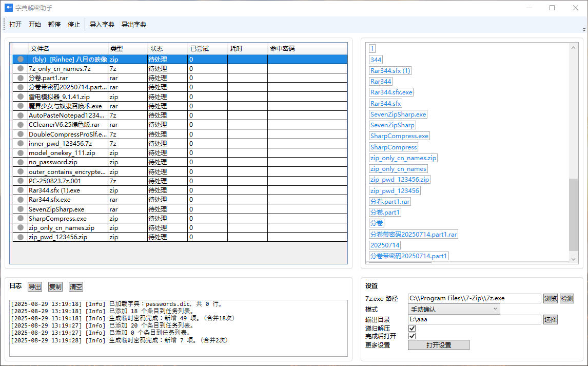Click 打开 in the toolbar

pyautogui.click(x=15, y=24)
